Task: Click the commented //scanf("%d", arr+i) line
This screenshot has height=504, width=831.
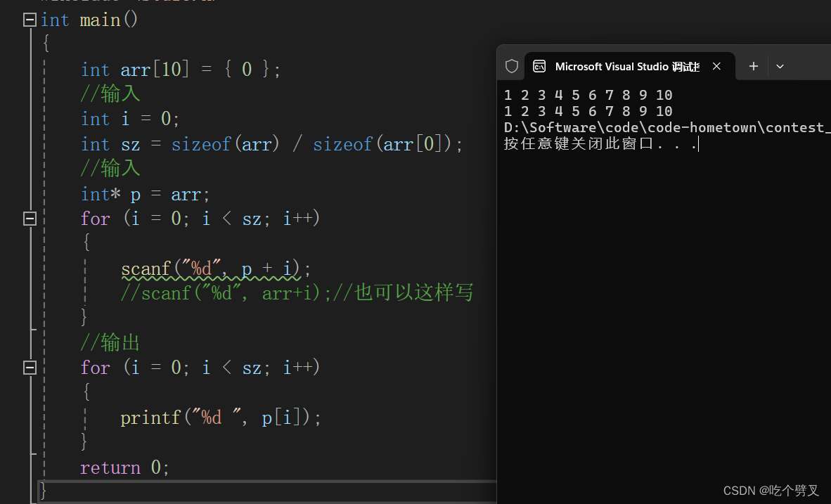Action: point(297,292)
